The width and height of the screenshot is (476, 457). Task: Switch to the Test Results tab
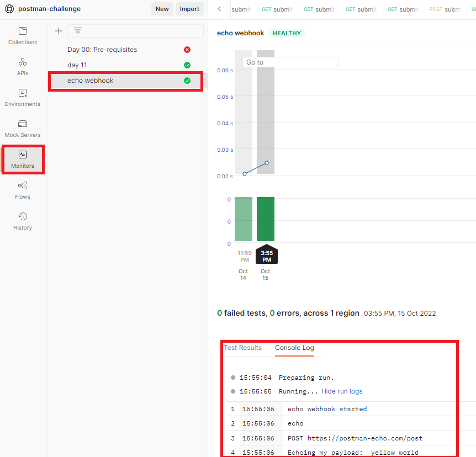pos(242,348)
